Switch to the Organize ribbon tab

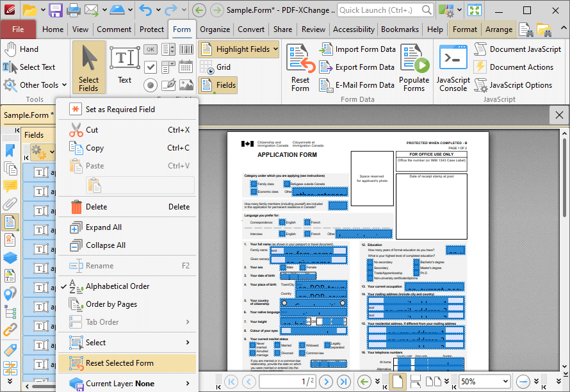pyautogui.click(x=215, y=29)
